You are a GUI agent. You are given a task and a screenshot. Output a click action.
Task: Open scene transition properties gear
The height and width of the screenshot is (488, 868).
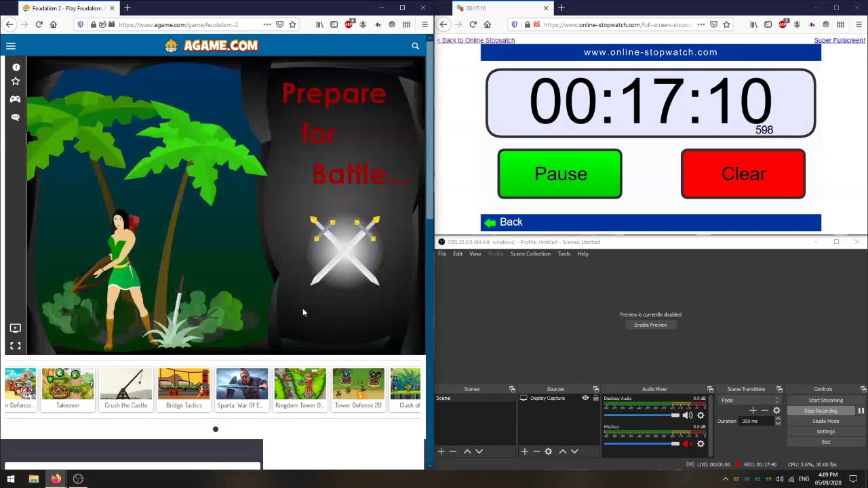click(x=776, y=411)
